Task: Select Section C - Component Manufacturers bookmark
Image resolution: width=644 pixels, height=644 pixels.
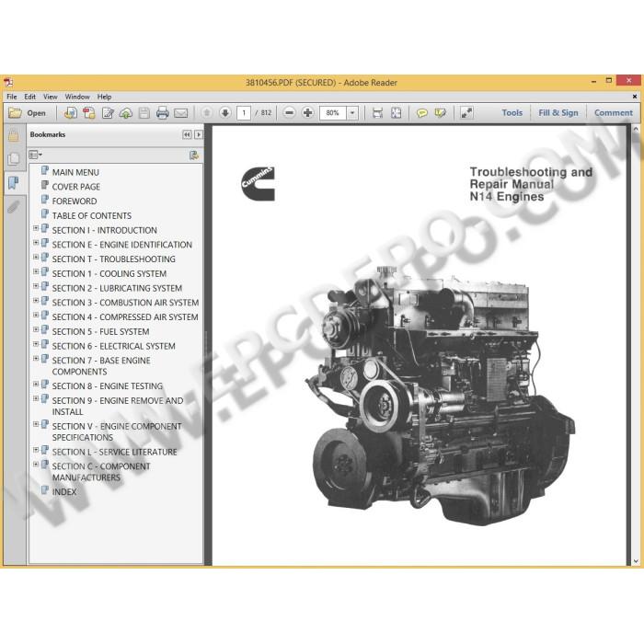Action: (x=101, y=472)
